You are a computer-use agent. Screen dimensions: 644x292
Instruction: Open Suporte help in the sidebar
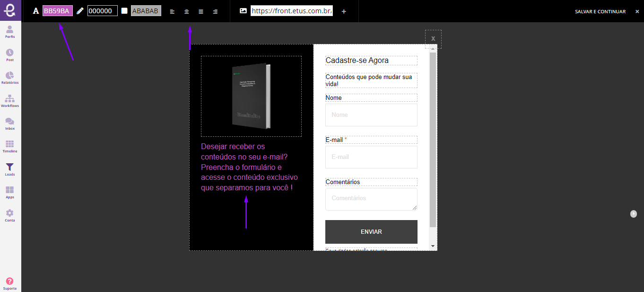(x=10, y=283)
